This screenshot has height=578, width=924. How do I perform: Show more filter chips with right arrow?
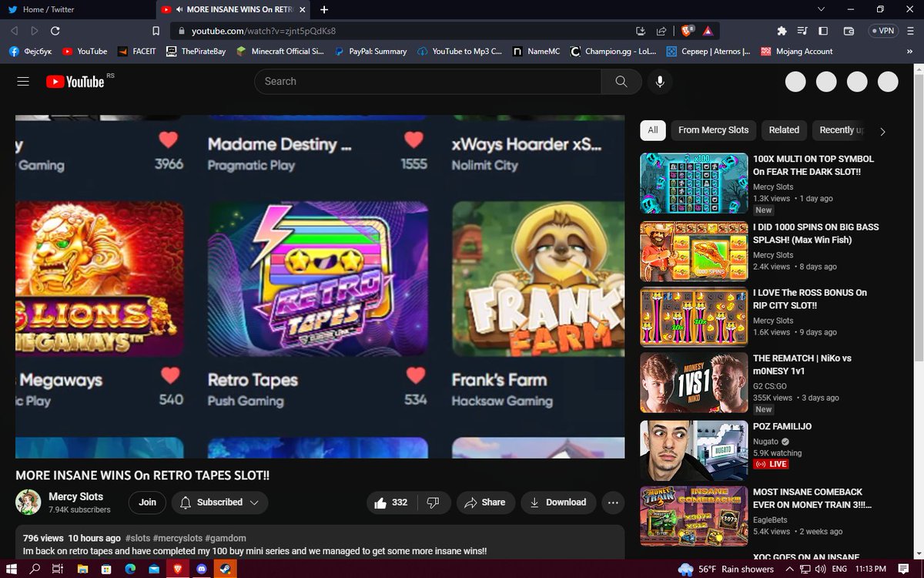(882, 131)
